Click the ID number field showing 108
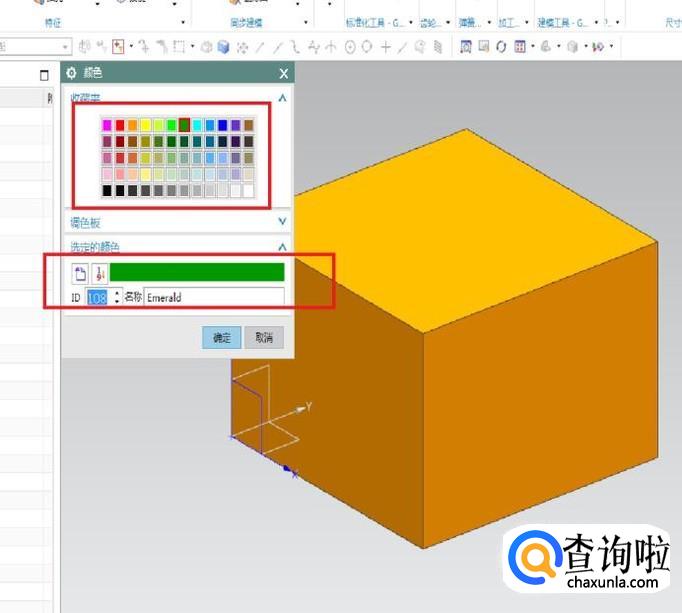This screenshot has height=613, width=682. pyautogui.click(x=97, y=297)
